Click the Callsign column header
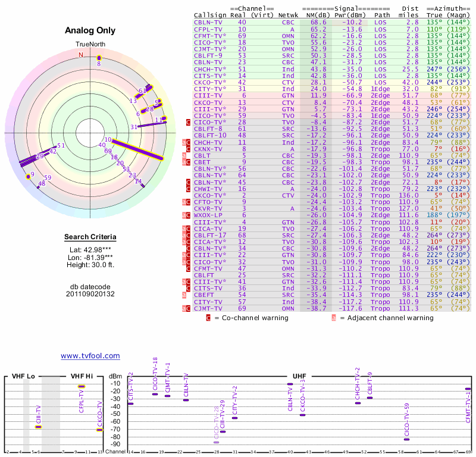Viewport: 476px width, 457px height. [x=210, y=15]
